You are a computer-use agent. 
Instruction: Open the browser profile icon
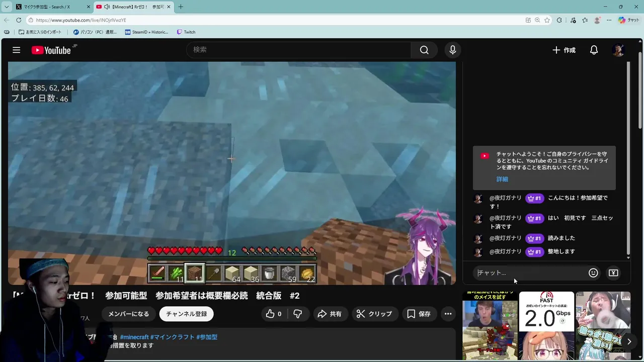click(x=597, y=20)
